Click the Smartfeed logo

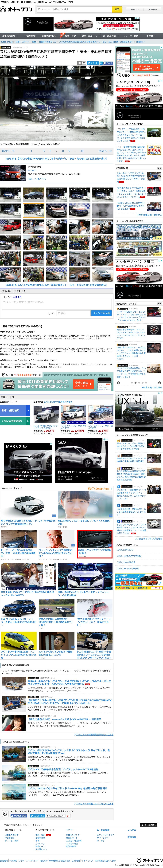(x=100, y=489)
